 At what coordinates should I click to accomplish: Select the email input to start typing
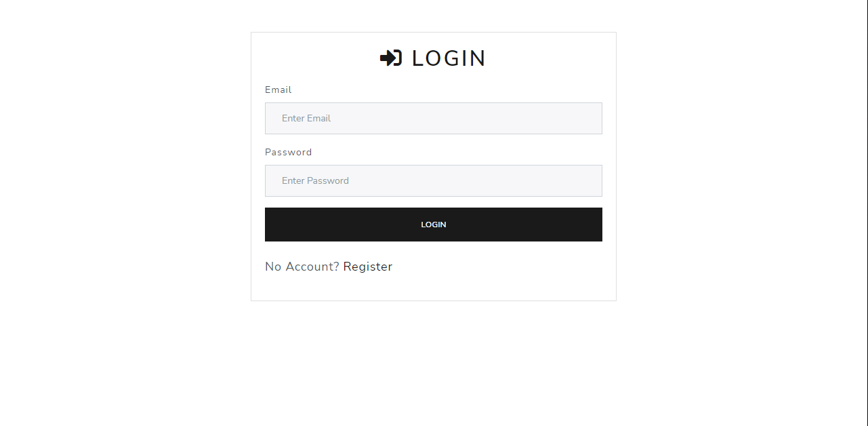pos(433,118)
